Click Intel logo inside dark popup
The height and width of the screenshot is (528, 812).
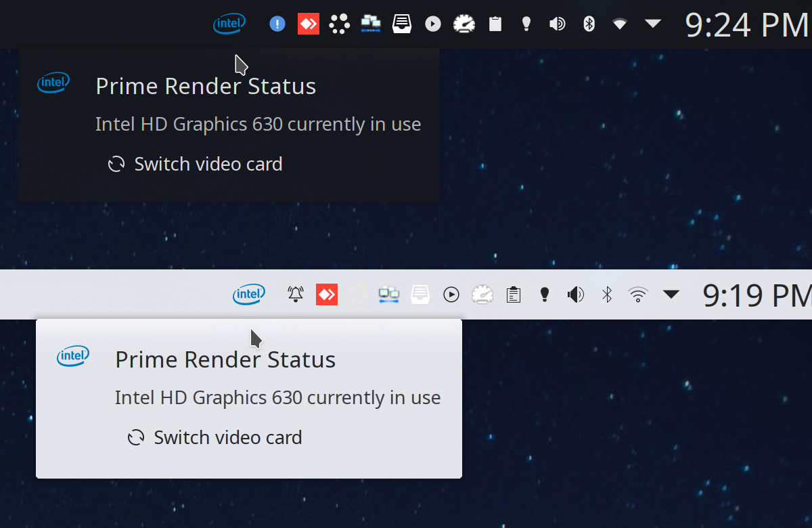pos(53,83)
